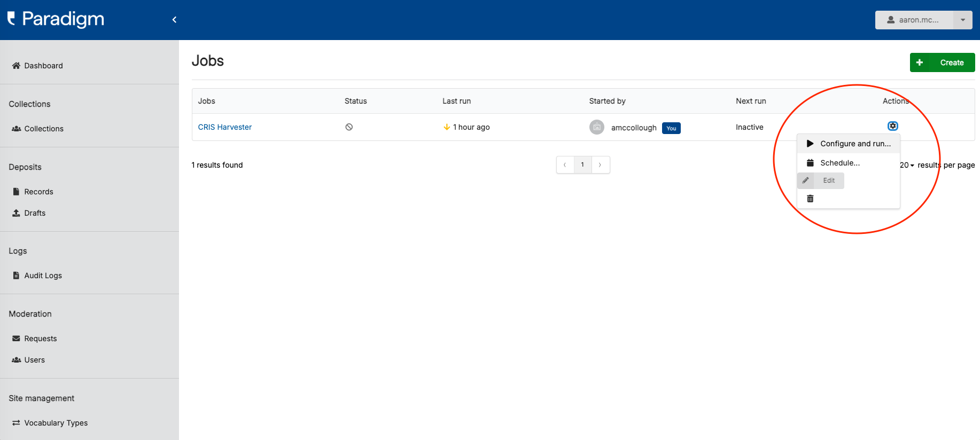980x440 pixels.
Task: Click the 1 results found text
Action: [217, 165]
